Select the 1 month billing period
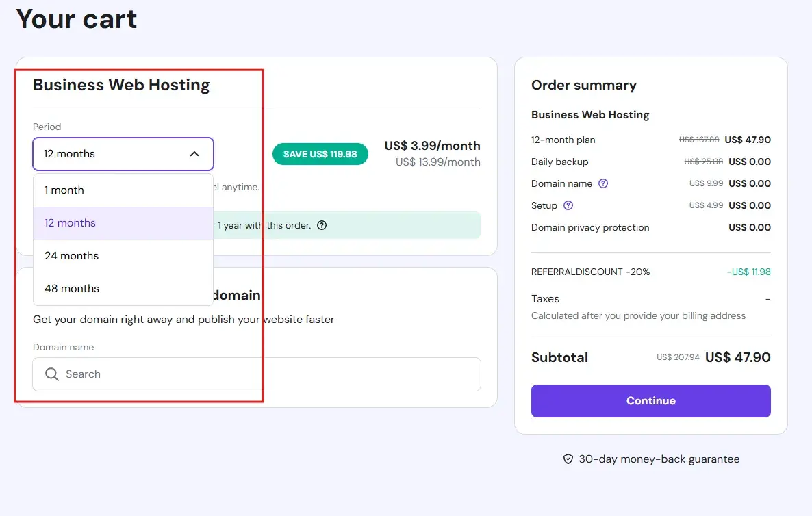The height and width of the screenshot is (516, 812). pos(64,190)
